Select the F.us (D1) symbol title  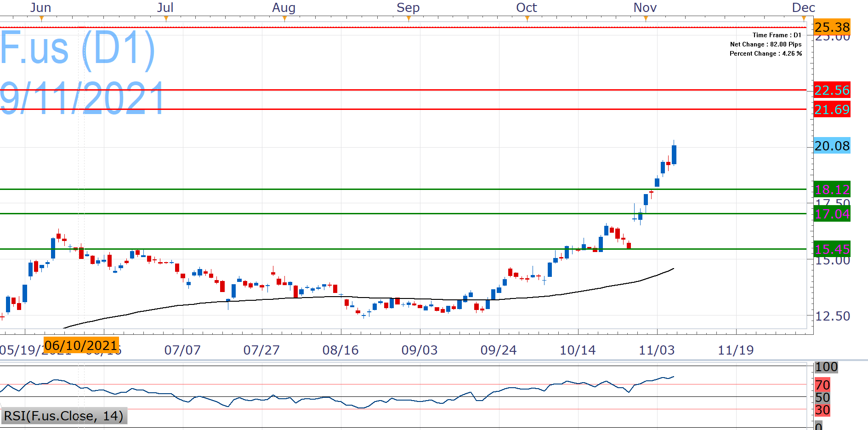(77, 48)
